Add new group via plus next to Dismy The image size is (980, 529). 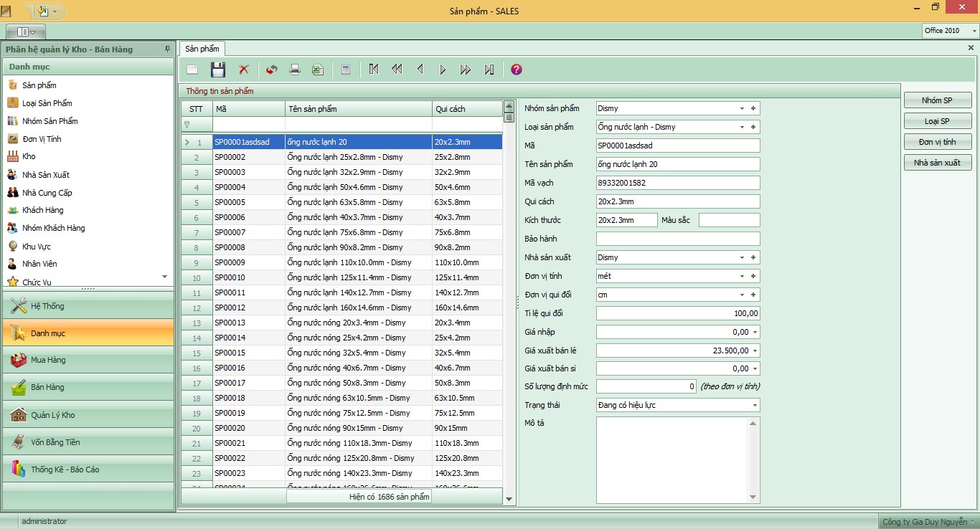click(x=753, y=109)
